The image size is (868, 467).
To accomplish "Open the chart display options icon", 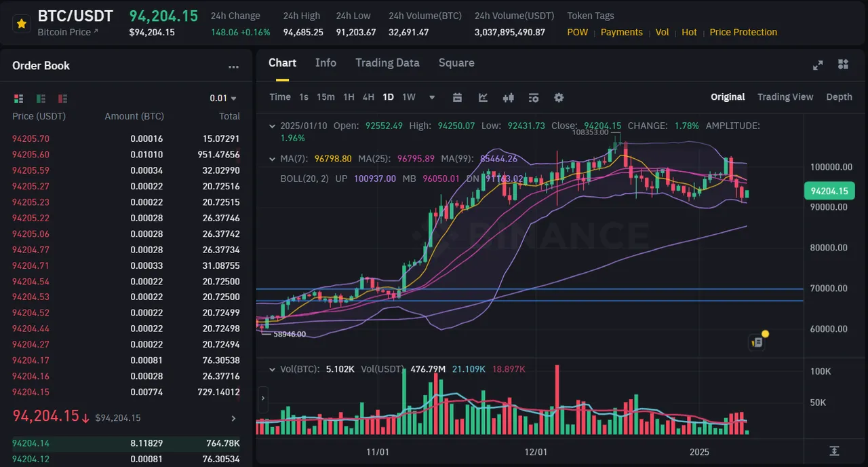I will [534, 98].
